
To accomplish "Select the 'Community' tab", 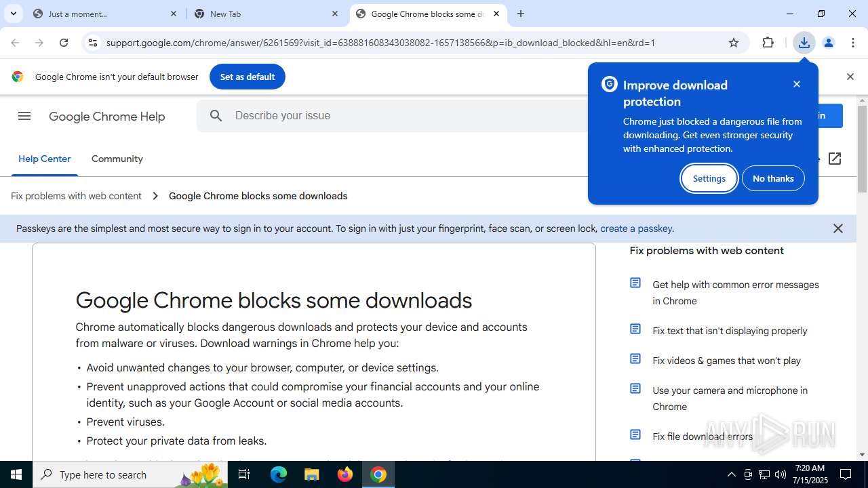I will tap(117, 159).
